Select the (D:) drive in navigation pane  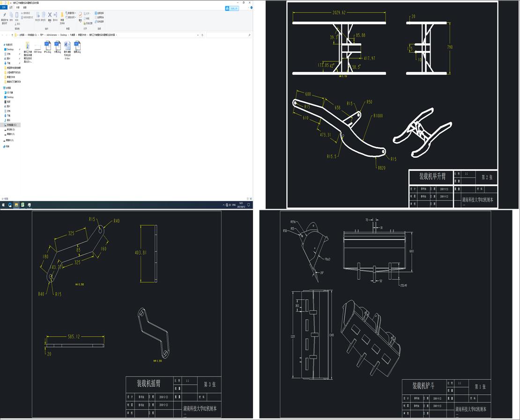click(10, 130)
